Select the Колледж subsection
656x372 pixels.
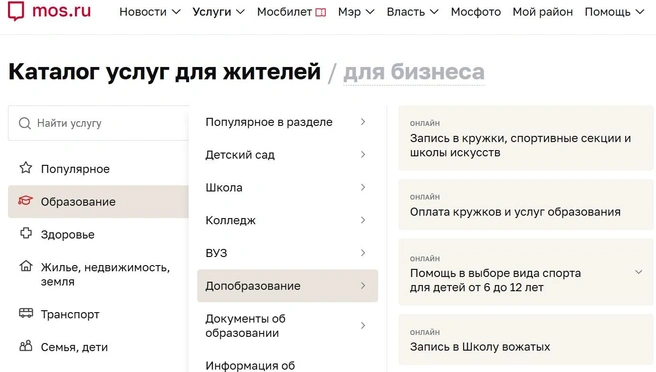tap(287, 220)
